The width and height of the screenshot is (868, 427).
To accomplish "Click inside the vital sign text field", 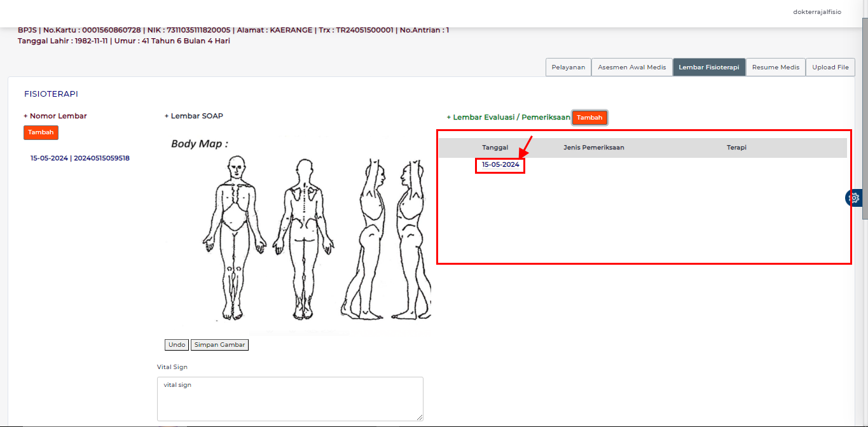I will (289, 398).
